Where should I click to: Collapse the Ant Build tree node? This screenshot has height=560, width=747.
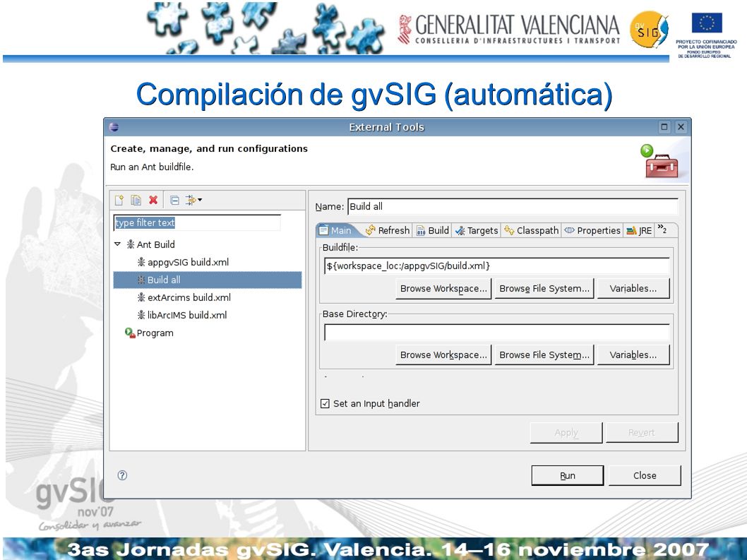pos(117,244)
